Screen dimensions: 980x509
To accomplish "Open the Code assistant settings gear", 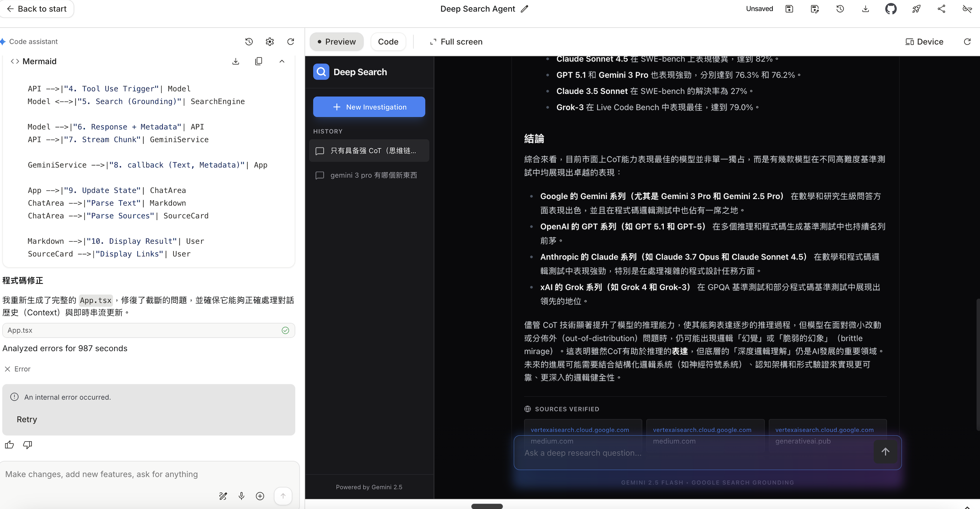I will [x=269, y=41].
